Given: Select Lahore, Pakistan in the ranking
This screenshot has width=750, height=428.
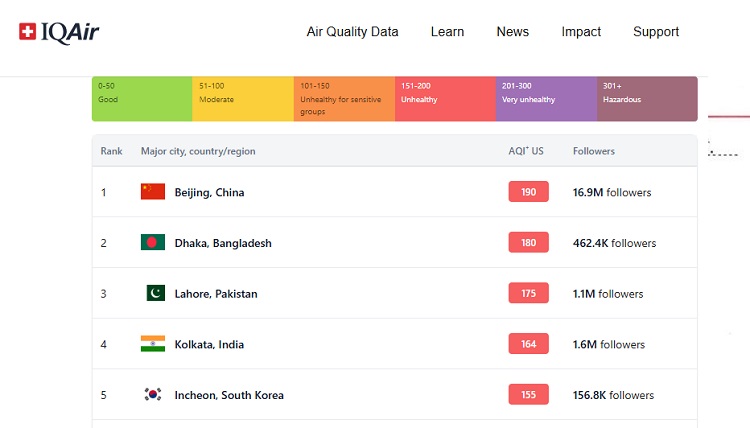Looking at the screenshot, I should click(216, 294).
